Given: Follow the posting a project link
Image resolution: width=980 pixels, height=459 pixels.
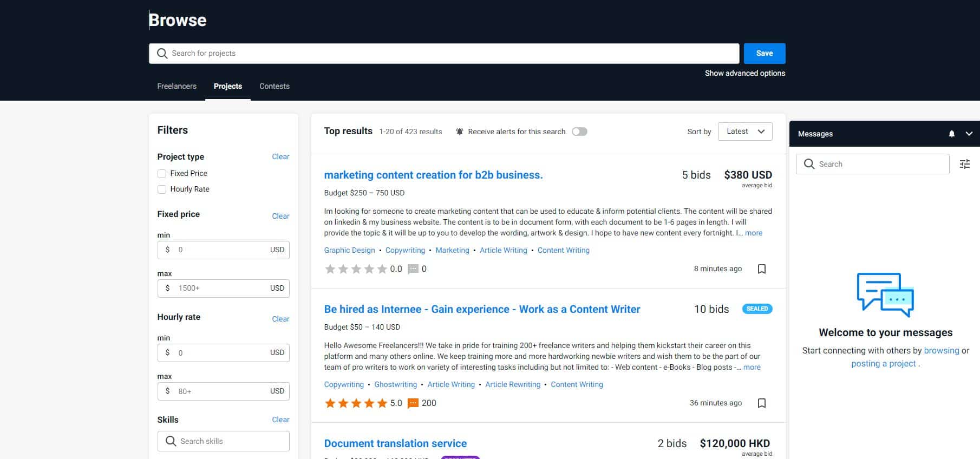Looking at the screenshot, I should (x=884, y=364).
